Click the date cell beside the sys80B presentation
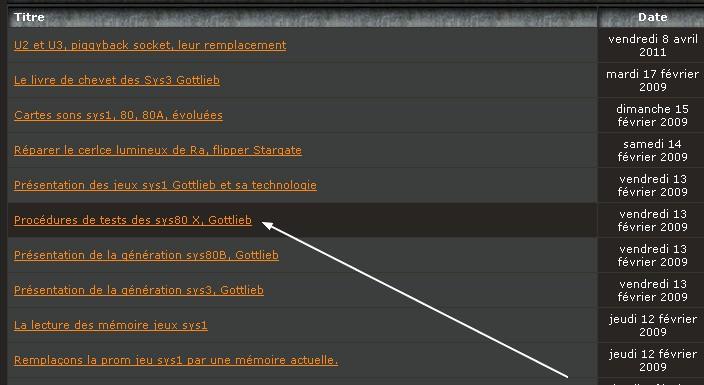This screenshot has height=385, width=704. pyautogui.click(x=652, y=256)
